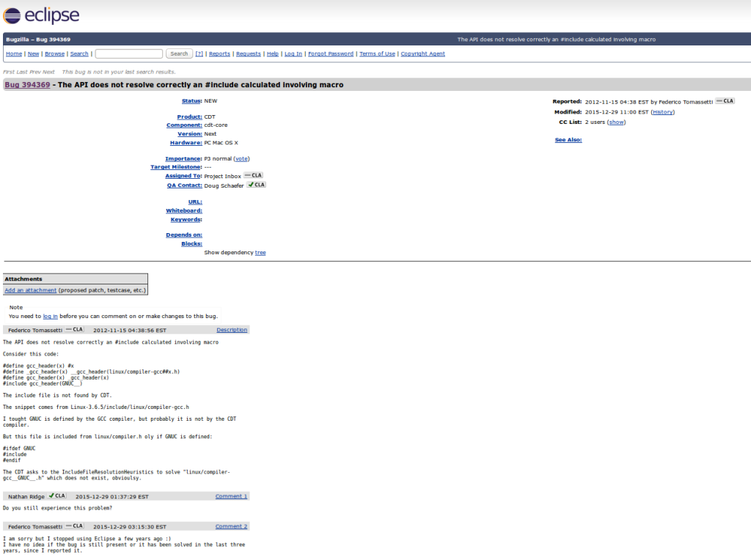Click the URL field label

point(195,202)
